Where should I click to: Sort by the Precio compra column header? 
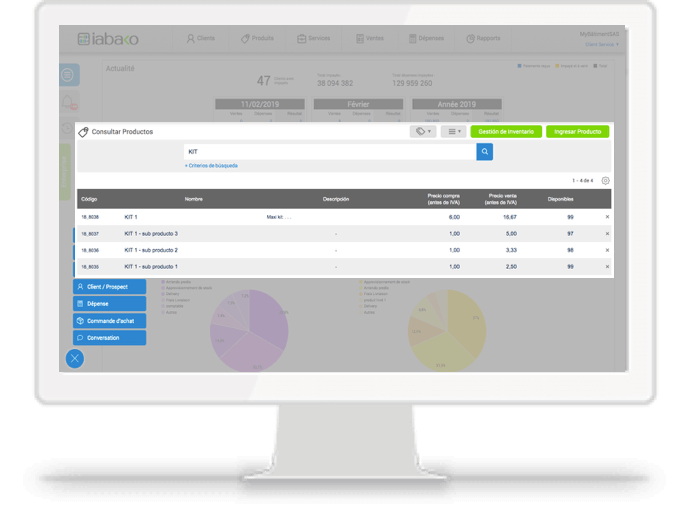pos(443,199)
